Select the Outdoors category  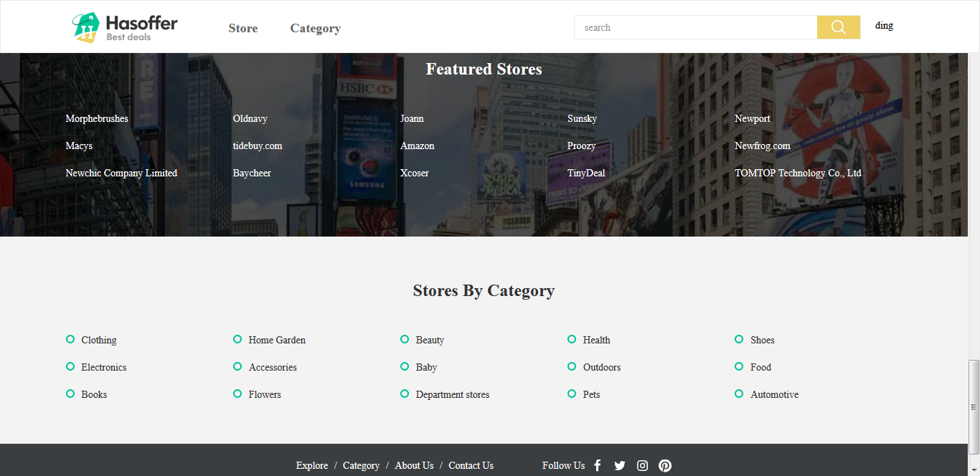[x=602, y=367]
